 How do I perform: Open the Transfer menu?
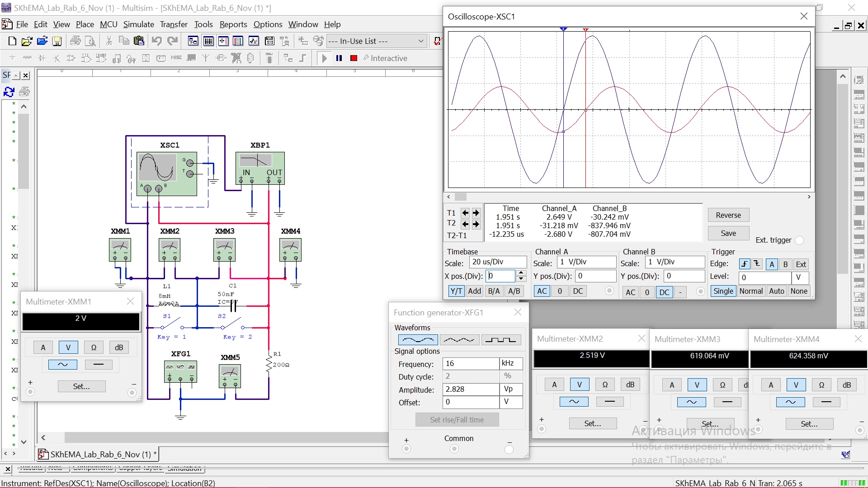pos(174,24)
